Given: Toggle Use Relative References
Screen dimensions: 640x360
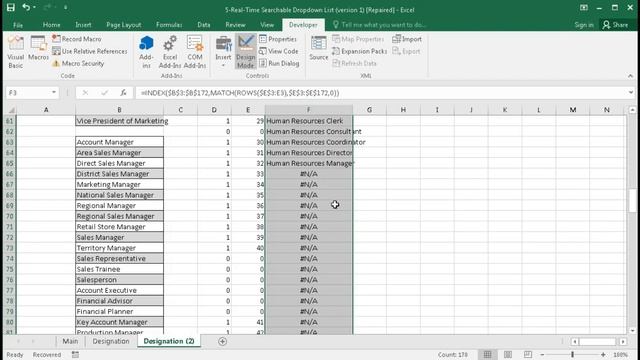Looking at the screenshot, I should tap(89, 51).
